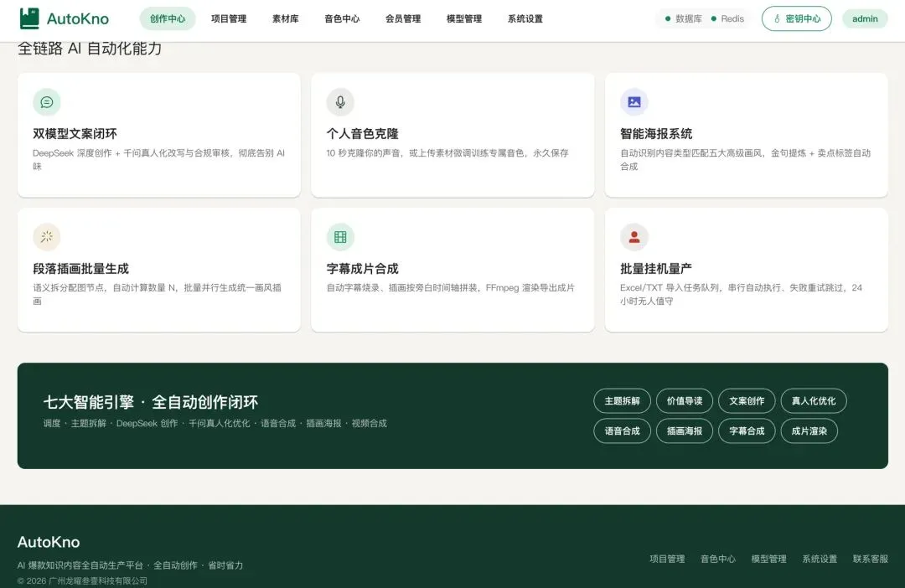Click the 字幕成片合成 card title
The width and height of the screenshot is (905, 588).
[363, 268]
